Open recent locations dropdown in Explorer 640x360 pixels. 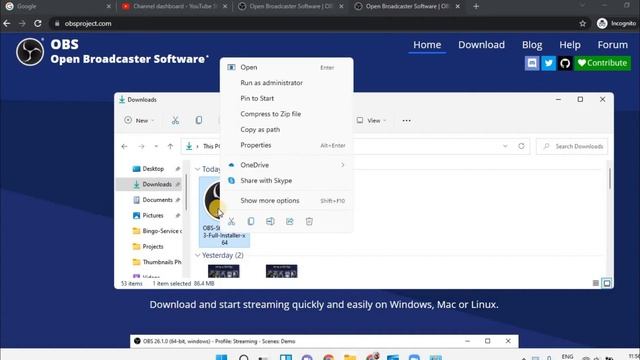pos(156,146)
